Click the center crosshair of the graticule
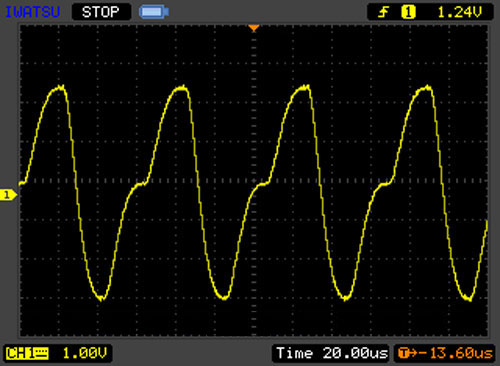Screen dimensions: 500x366 (x=254, y=181)
